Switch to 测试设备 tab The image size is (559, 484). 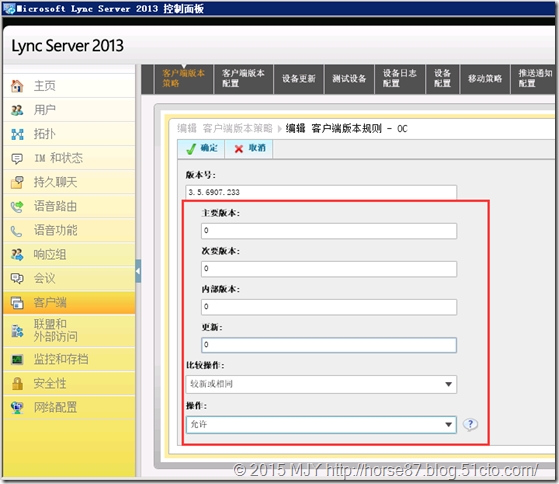[349, 78]
